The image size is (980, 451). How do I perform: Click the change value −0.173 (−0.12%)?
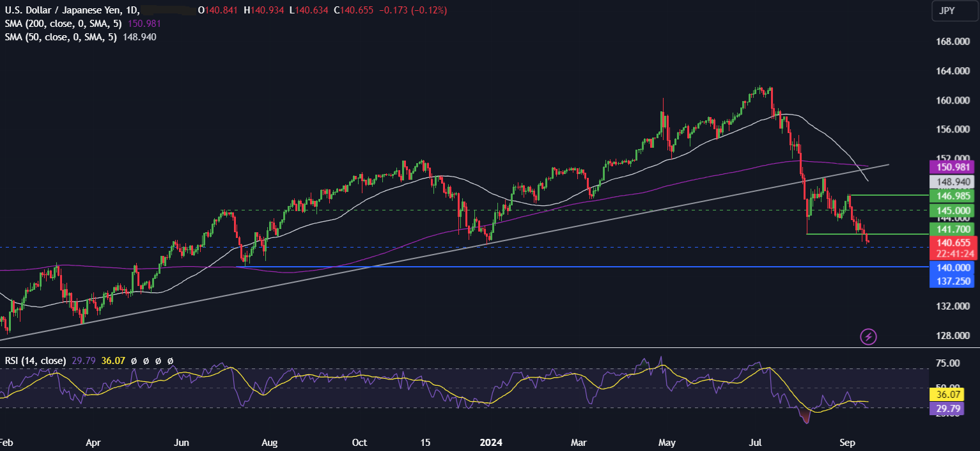(413, 10)
